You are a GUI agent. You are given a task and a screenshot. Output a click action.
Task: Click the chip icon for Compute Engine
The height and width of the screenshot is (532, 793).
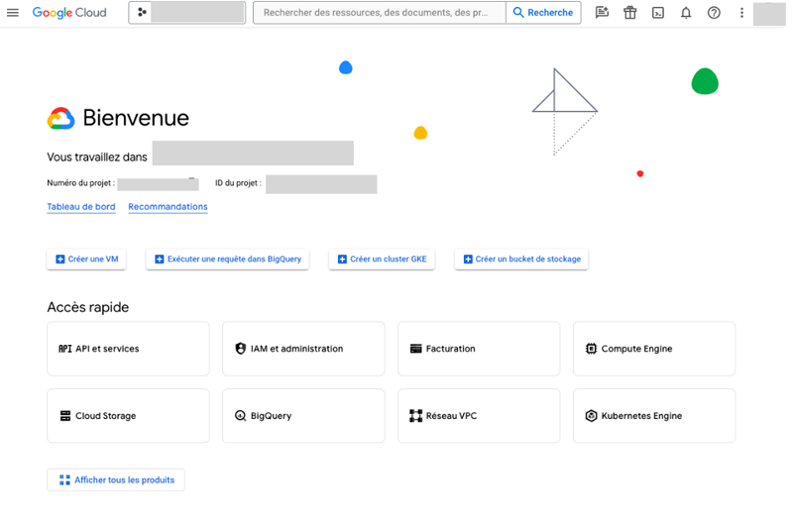coord(591,349)
